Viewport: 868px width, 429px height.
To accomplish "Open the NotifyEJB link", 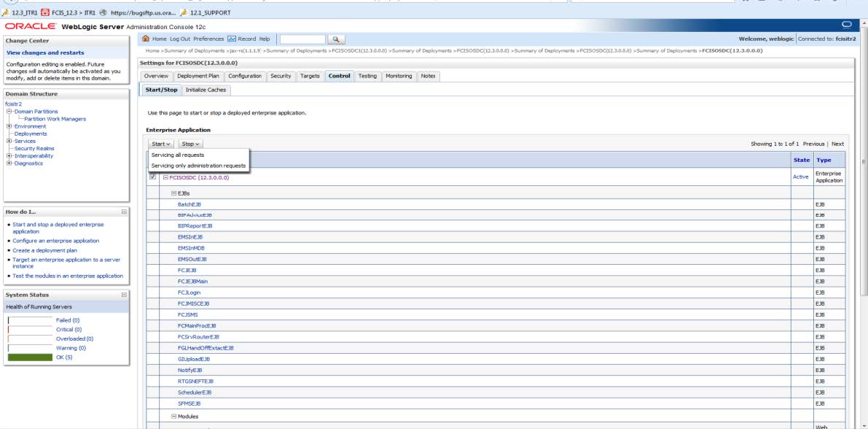I will [x=190, y=370].
